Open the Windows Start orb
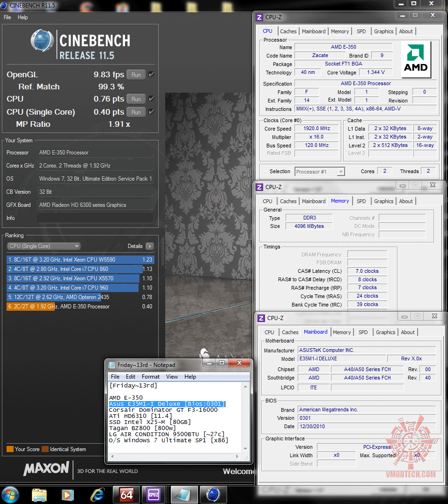This screenshot has height=504, width=448. [x=10, y=494]
